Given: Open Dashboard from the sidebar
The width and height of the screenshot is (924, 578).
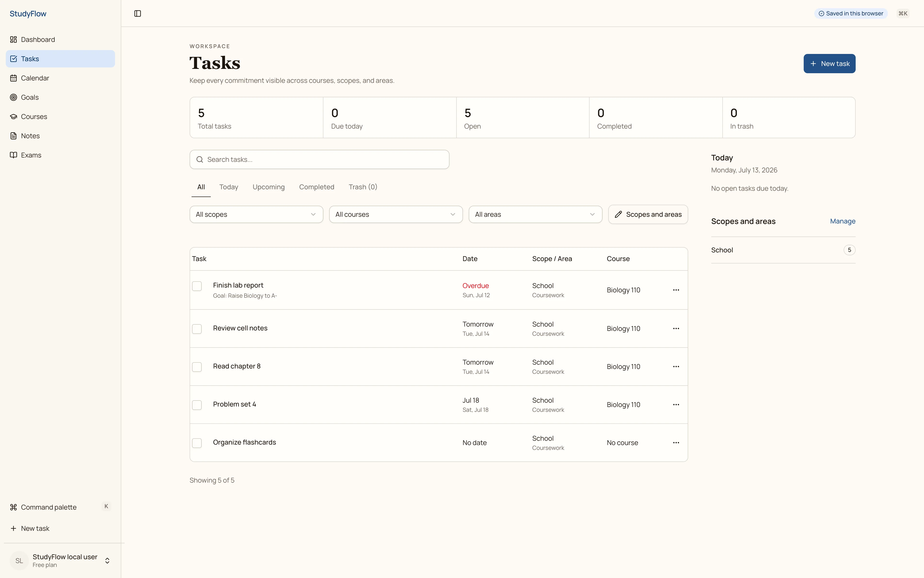Looking at the screenshot, I should pyautogui.click(x=60, y=39).
